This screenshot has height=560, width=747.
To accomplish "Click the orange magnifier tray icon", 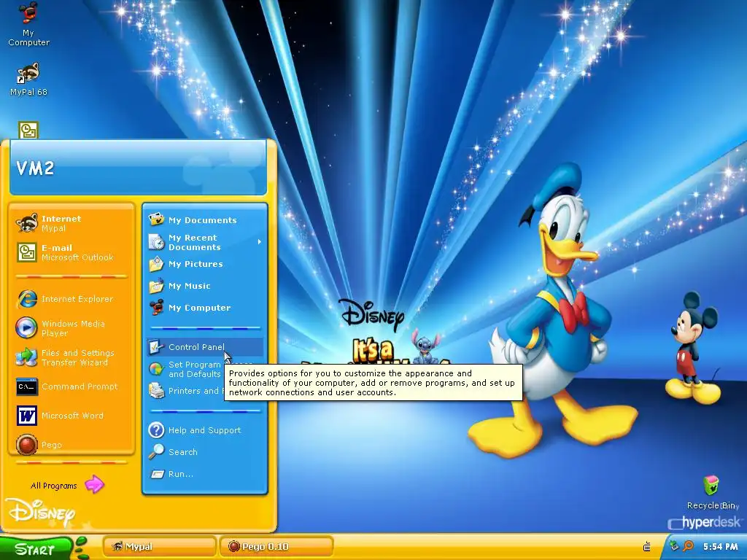I will pos(689,545).
